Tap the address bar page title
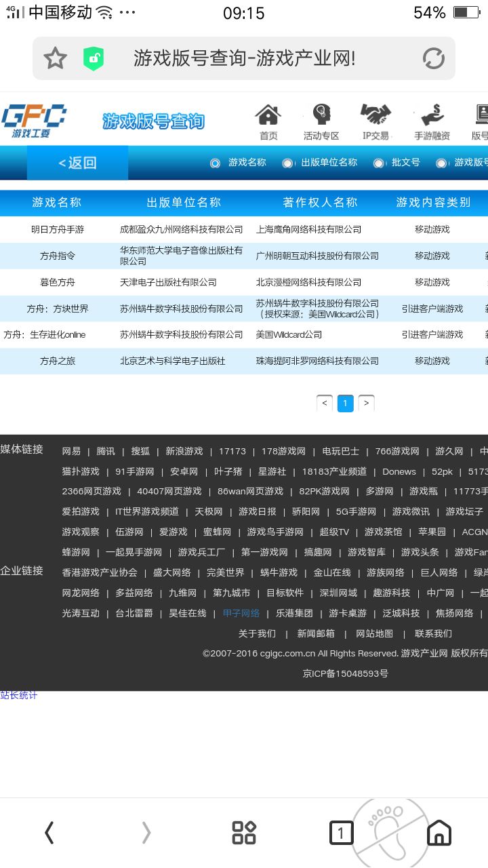488x868 pixels. point(245,58)
